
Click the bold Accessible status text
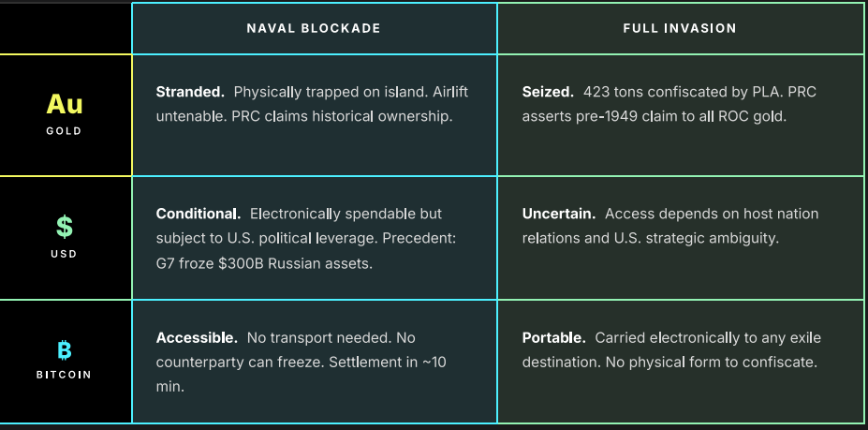(x=197, y=337)
